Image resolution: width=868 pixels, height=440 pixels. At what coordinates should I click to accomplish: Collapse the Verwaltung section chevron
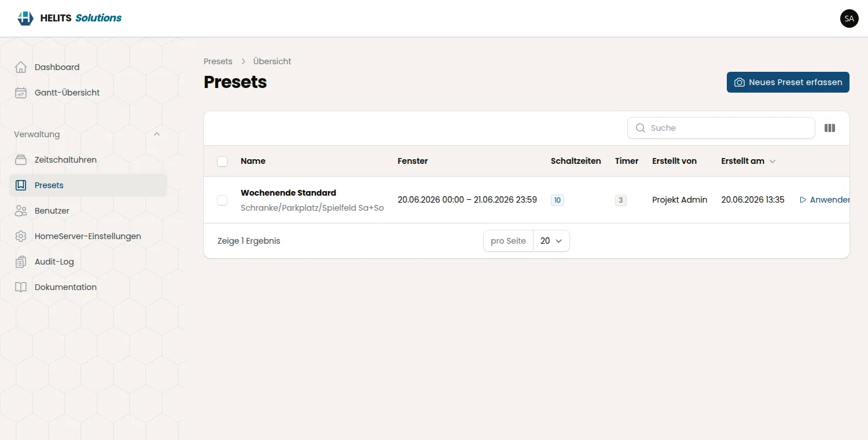click(x=157, y=134)
